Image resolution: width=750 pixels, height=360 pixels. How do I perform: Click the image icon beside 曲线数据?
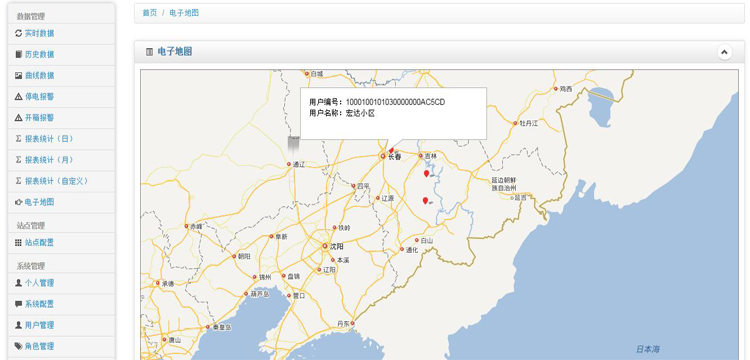(x=19, y=76)
